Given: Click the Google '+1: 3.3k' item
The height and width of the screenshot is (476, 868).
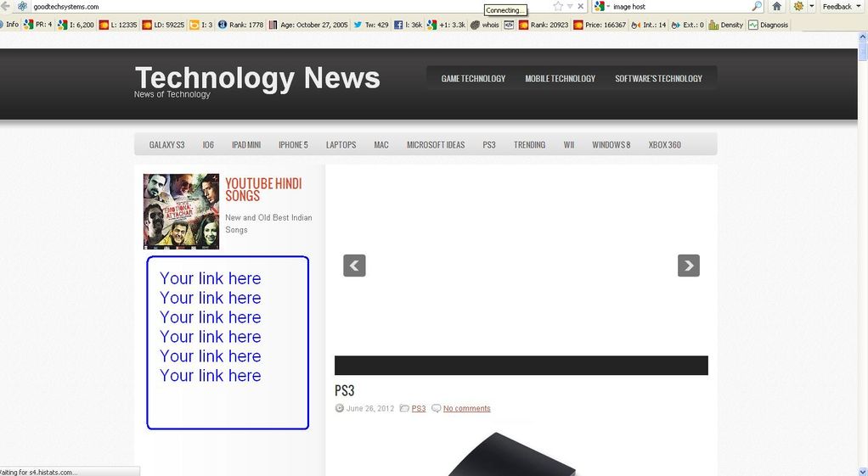Looking at the screenshot, I should [446, 25].
